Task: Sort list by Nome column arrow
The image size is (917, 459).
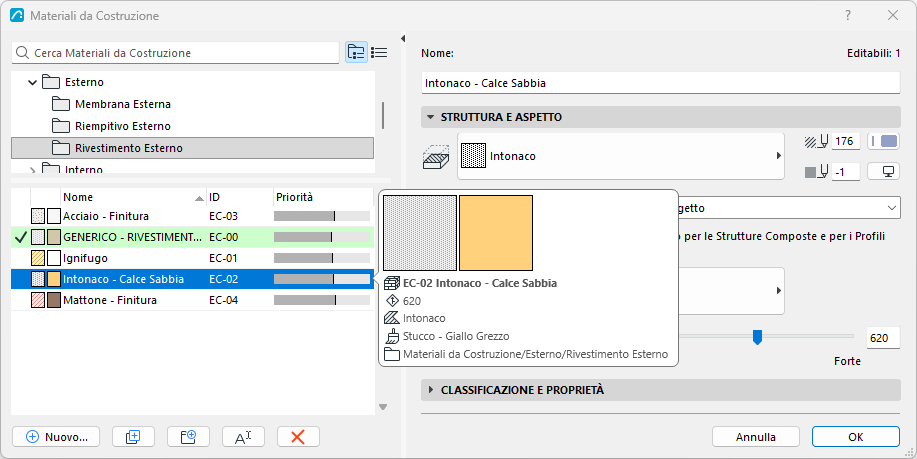Action: (x=199, y=198)
